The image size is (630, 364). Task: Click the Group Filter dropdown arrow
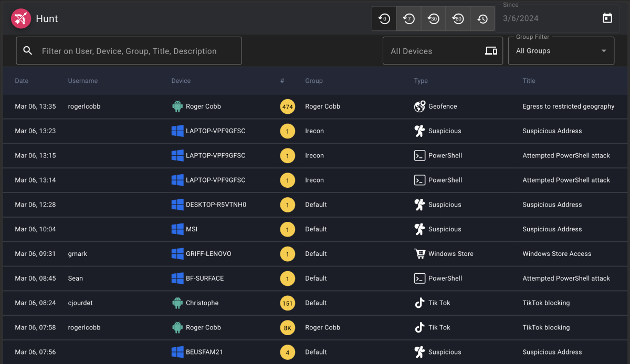[x=604, y=51]
